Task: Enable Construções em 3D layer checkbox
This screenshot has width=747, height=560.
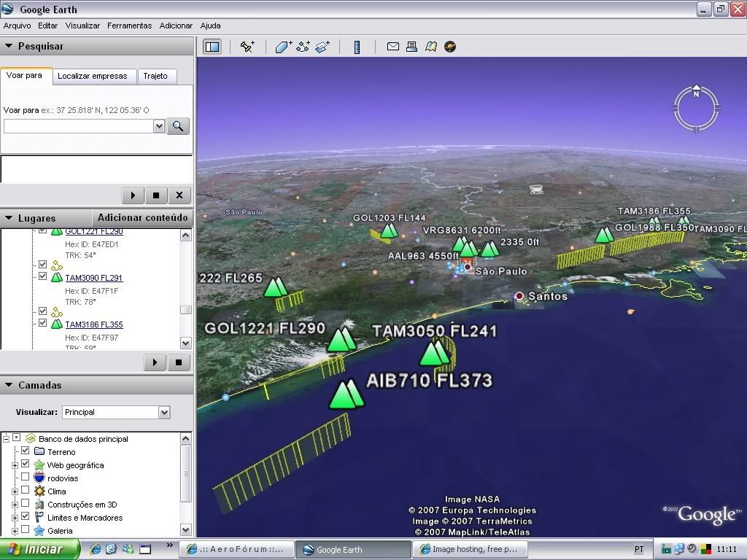Action: click(x=26, y=503)
